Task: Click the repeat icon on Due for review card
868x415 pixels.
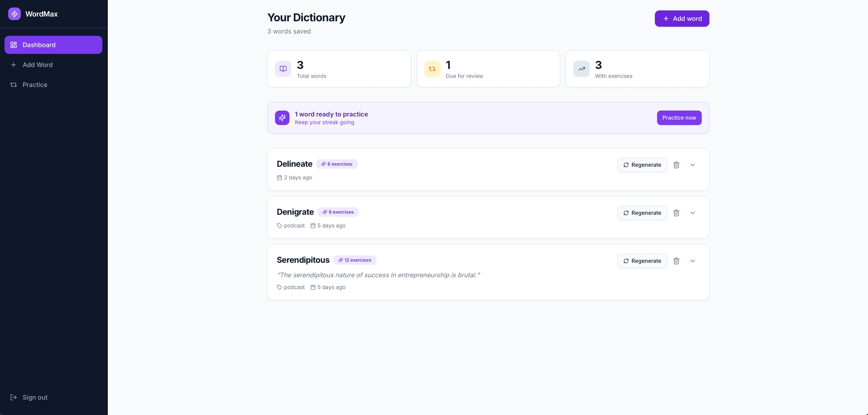Action: click(432, 69)
